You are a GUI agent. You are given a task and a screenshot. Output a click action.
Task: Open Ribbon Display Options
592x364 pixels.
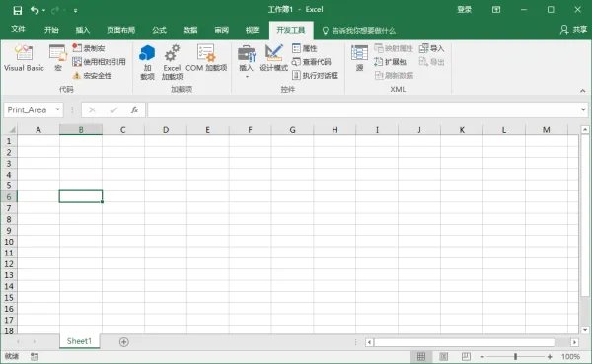(496, 10)
